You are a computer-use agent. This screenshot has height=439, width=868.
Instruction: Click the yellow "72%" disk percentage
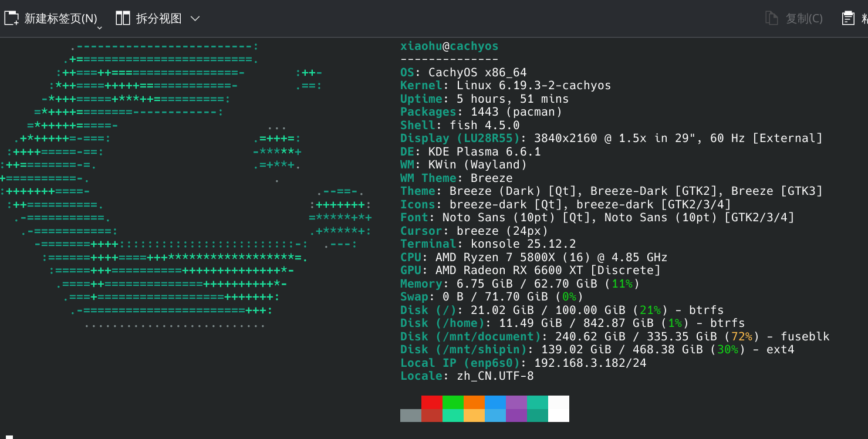pos(742,337)
